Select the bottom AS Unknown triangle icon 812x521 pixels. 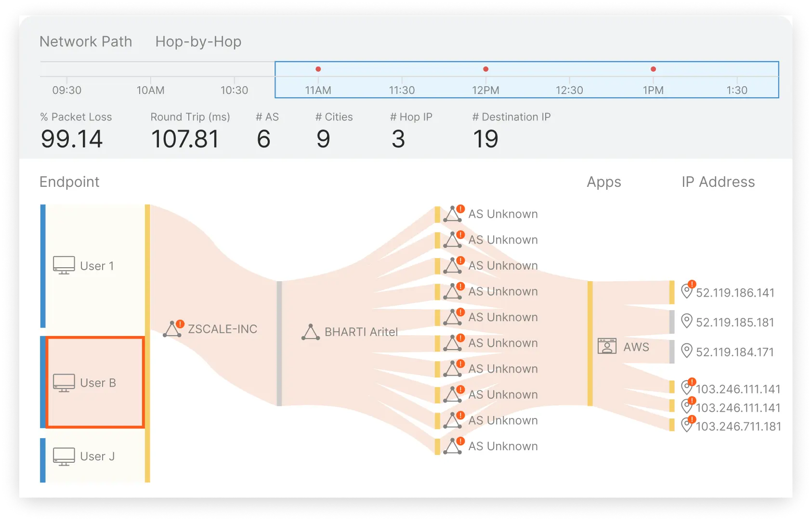pyautogui.click(x=453, y=446)
